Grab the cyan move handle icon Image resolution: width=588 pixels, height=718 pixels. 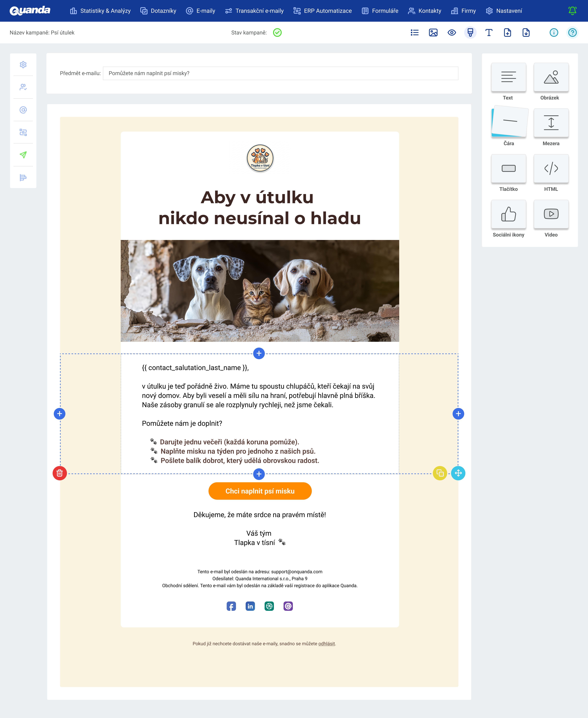pos(458,473)
